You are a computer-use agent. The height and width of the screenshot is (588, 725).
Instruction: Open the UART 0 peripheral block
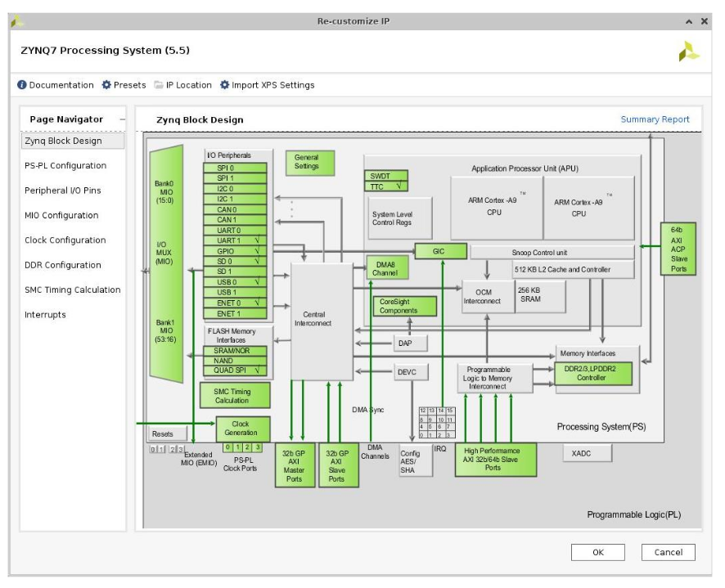pos(235,230)
